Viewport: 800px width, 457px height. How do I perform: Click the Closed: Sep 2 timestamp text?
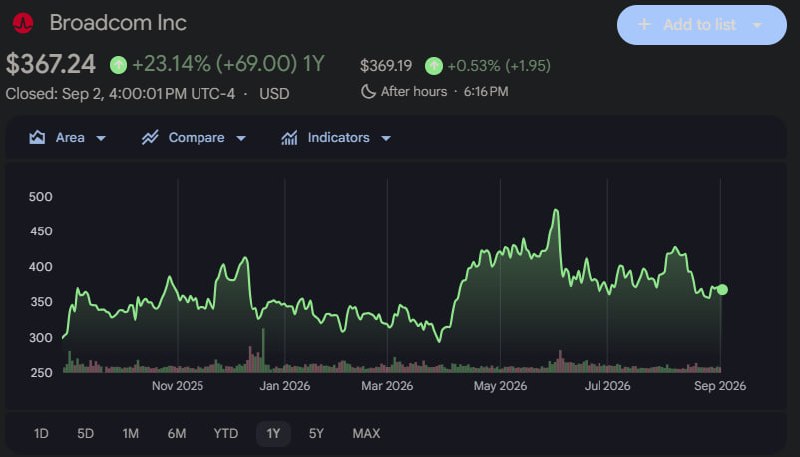120,94
